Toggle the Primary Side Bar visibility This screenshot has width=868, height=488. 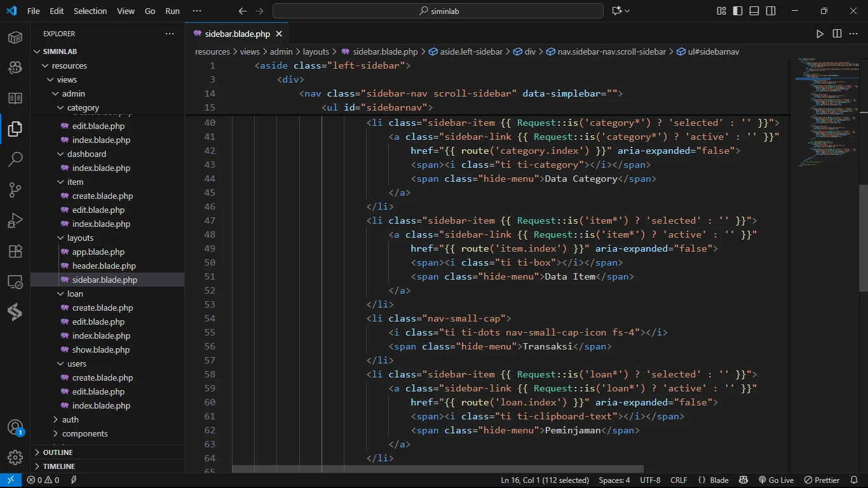point(738,11)
